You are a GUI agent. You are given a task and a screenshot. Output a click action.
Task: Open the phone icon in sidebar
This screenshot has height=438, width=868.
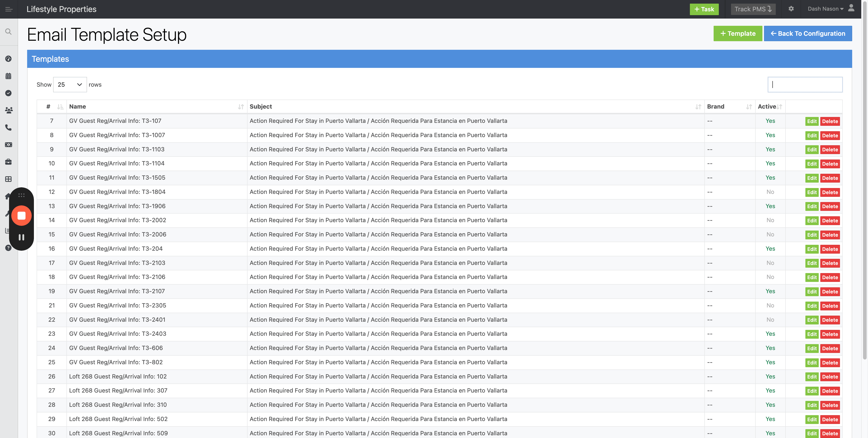pyautogui.click(x=8, y=127)
